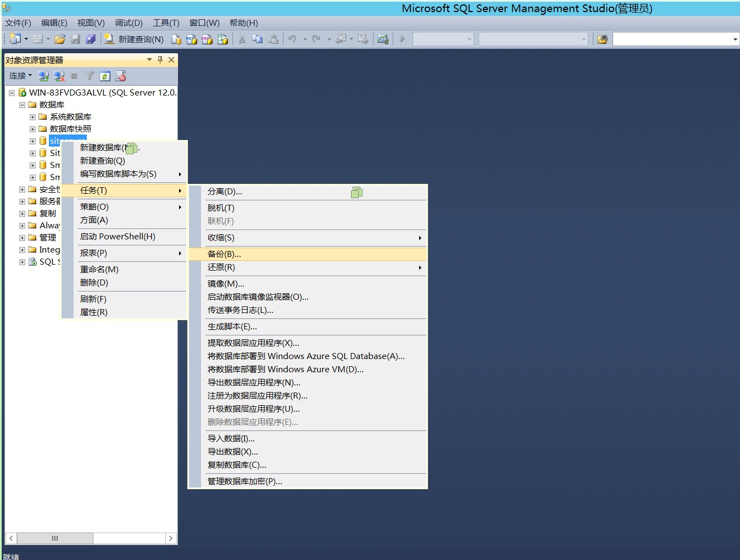This screenshot has height=560, width=740.
Task: Refresh using the 刷新 icon in 对象资源管理器
Action: click(x=105, y=76)
